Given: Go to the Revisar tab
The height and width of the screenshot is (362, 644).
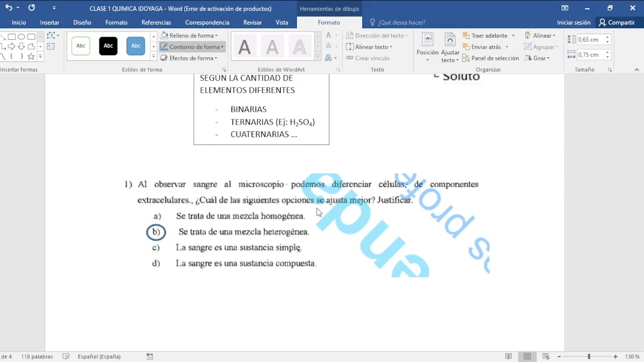Looking at the screenshot, I should tap(253, 23).
